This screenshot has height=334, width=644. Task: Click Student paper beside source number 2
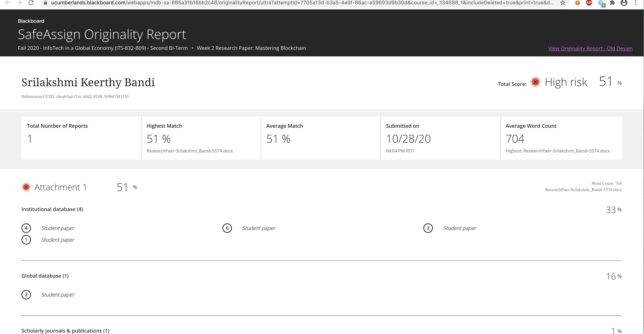460,228
